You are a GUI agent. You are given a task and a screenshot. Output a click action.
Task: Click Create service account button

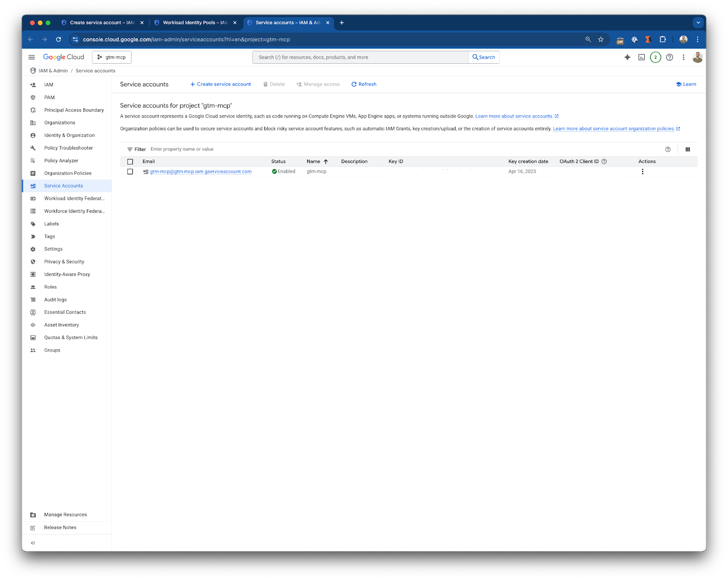(x=221, y=84)
